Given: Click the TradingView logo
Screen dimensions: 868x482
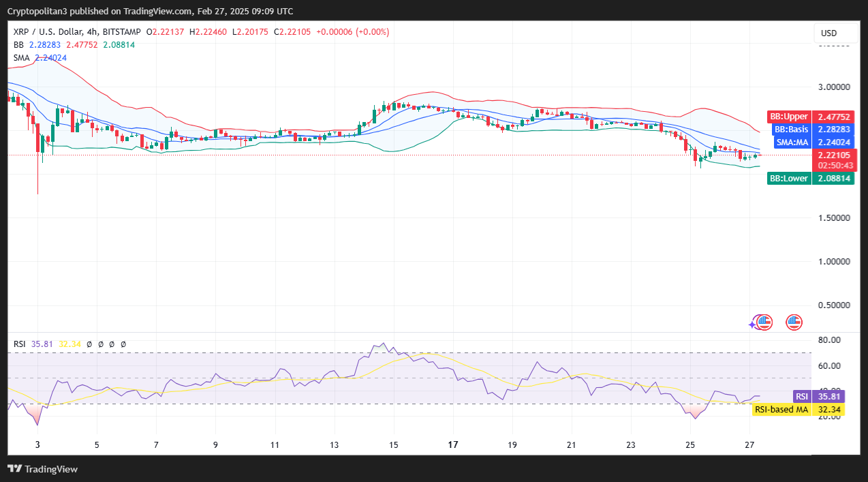Looking at the screenshot, I should [x=42, y=469].
